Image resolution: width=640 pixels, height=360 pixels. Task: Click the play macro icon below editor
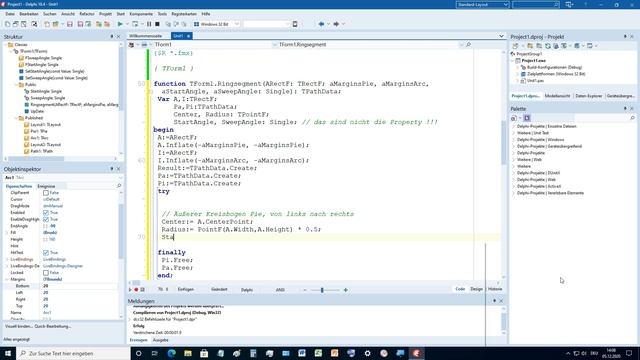click(x=130, y=289)
